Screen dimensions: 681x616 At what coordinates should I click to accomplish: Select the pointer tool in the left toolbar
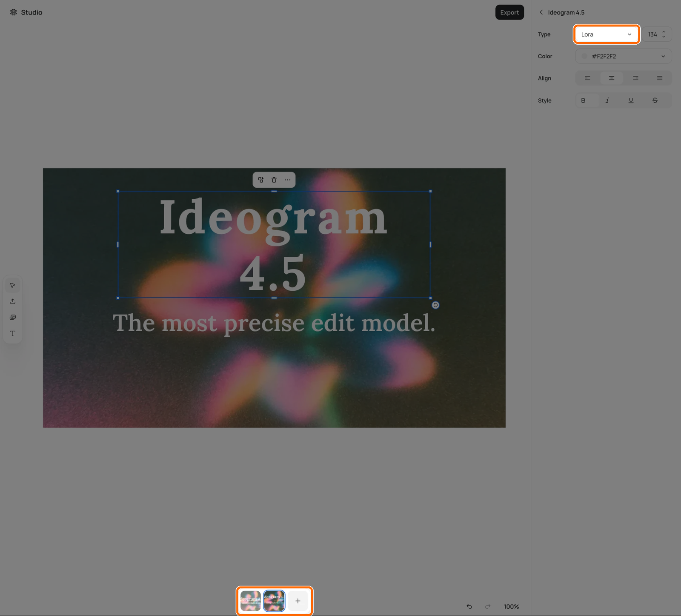click(x=13, y=285)
